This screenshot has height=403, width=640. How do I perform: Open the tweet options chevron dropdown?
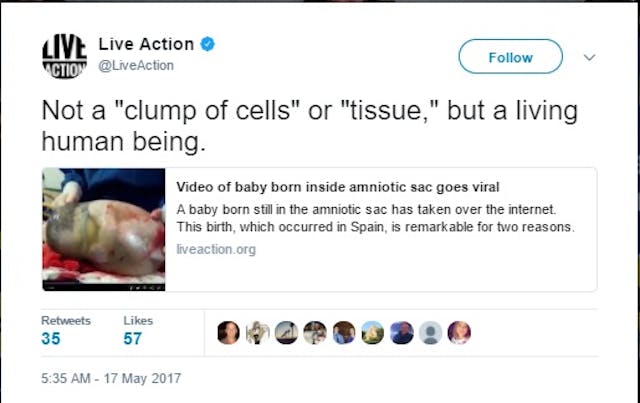(x=589, y=57)
